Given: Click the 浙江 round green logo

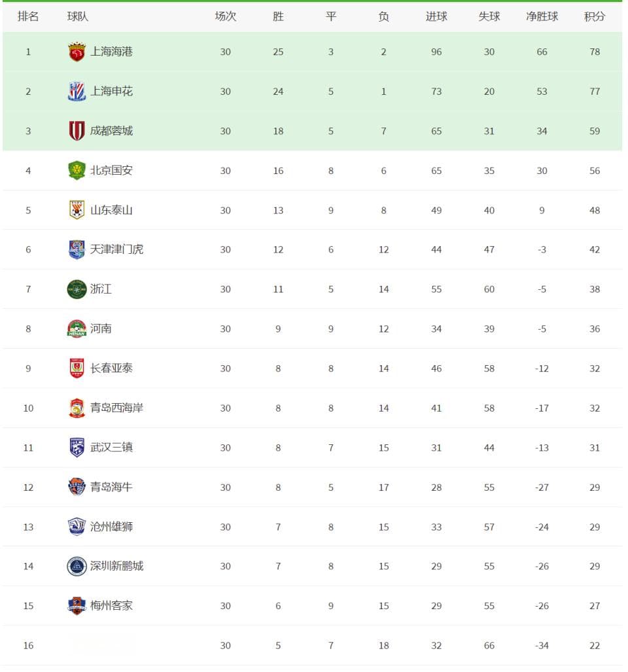Looking at the screenshot, I should click(77, 289).
